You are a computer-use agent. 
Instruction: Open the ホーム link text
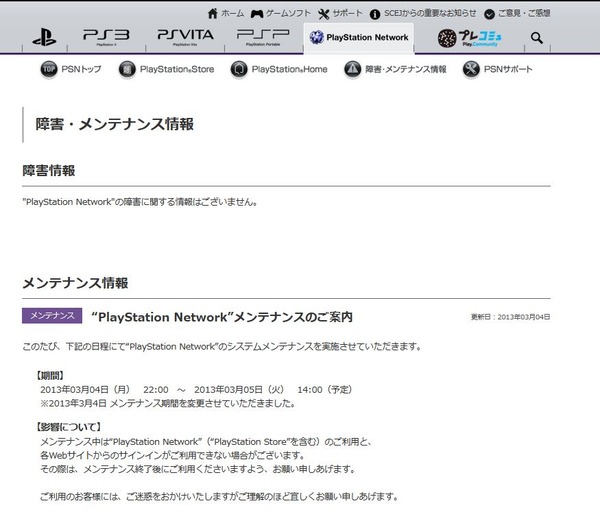(x=232, y=13)
